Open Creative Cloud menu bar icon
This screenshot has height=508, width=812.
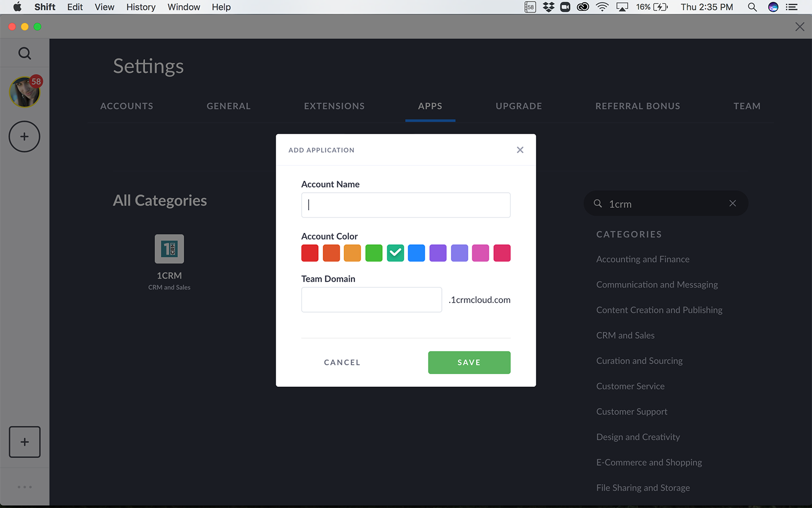[583, 7]
